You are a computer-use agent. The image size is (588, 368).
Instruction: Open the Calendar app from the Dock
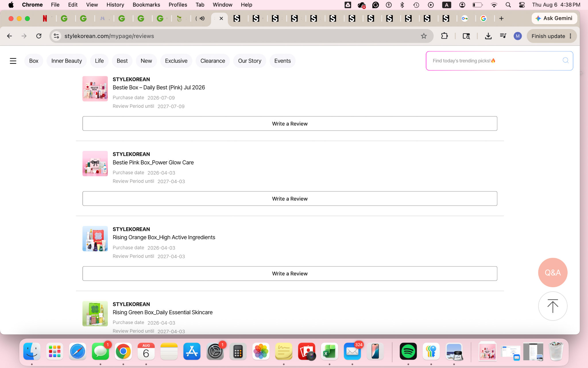coord(146,351)
